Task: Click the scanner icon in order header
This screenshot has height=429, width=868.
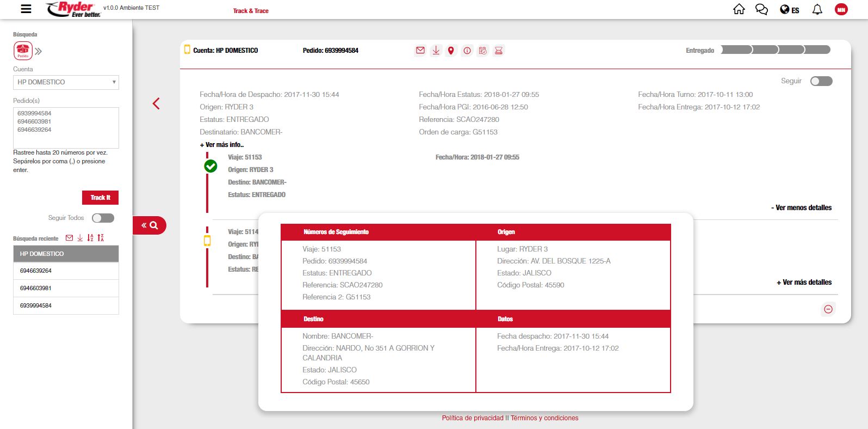Action: 498,51
